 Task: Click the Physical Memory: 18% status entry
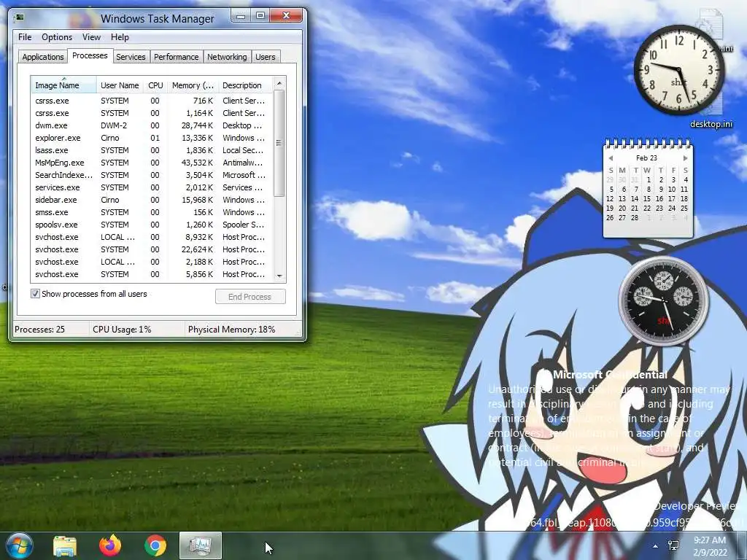[242, 330]
